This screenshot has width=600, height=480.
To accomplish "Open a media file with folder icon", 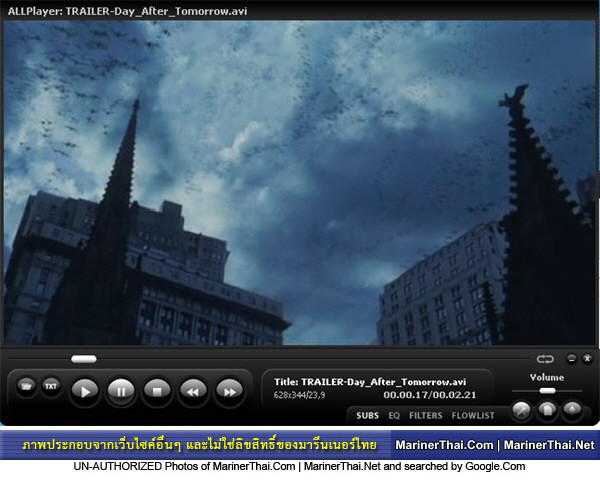I will click(26, 386).
